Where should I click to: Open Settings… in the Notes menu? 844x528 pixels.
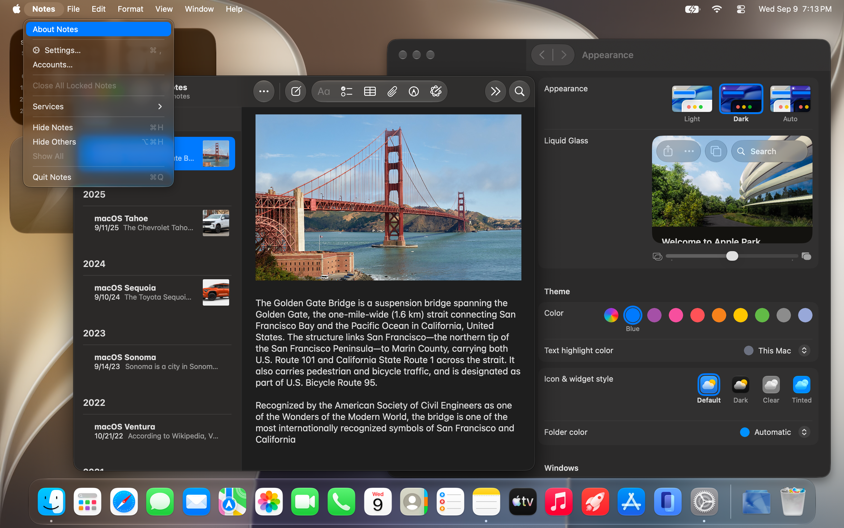pyautogui.click(x=97, y=50)
